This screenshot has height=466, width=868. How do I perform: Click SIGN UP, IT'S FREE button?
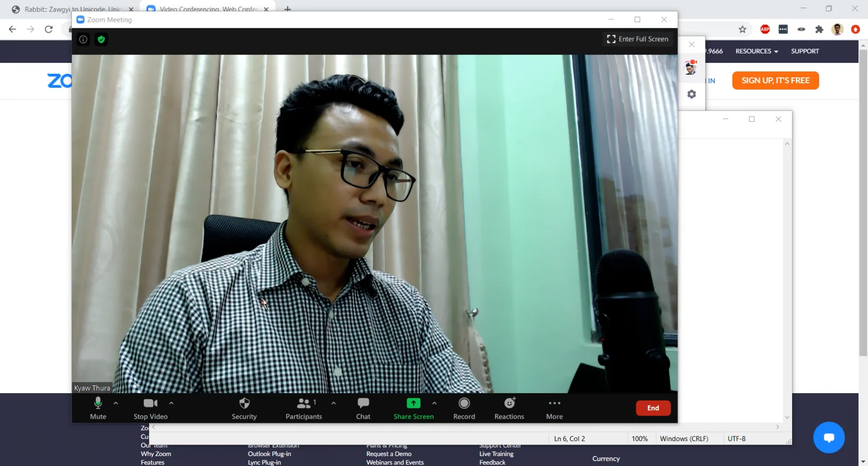click(775, 81)
